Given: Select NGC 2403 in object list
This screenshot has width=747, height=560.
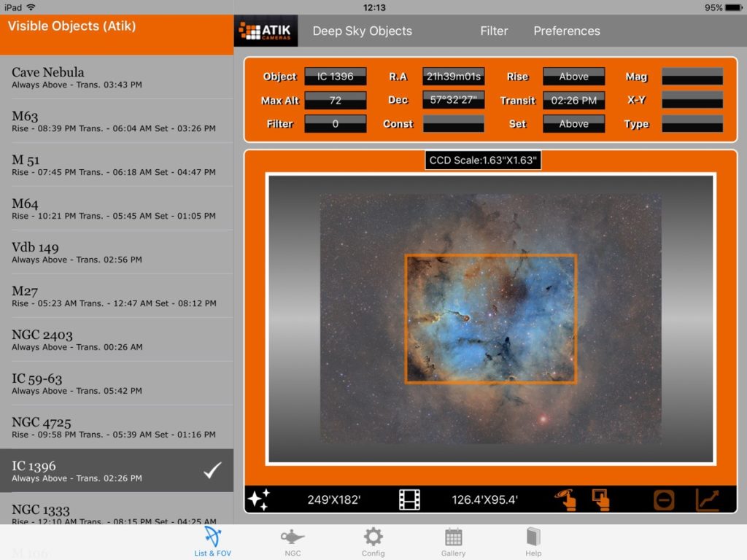Looking at the screenshot, I should pyautogui.click(x=117, y=340).
